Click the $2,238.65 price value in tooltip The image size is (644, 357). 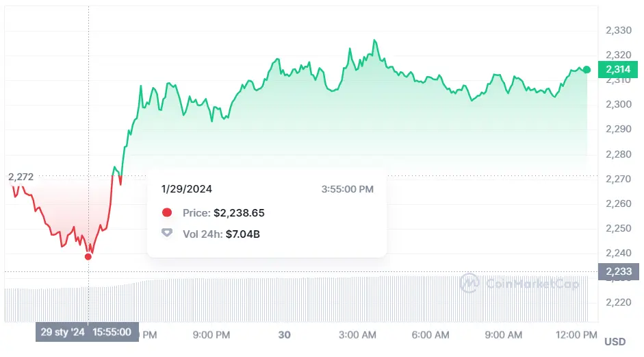[239, 213]
